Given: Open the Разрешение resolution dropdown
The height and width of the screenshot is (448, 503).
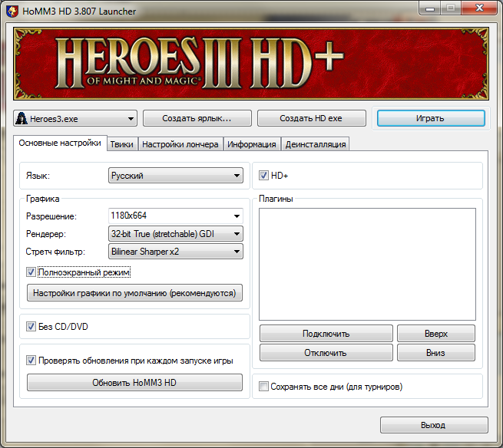Looking at the screenshot, I should pyautogui.click(x=175, y=216).
